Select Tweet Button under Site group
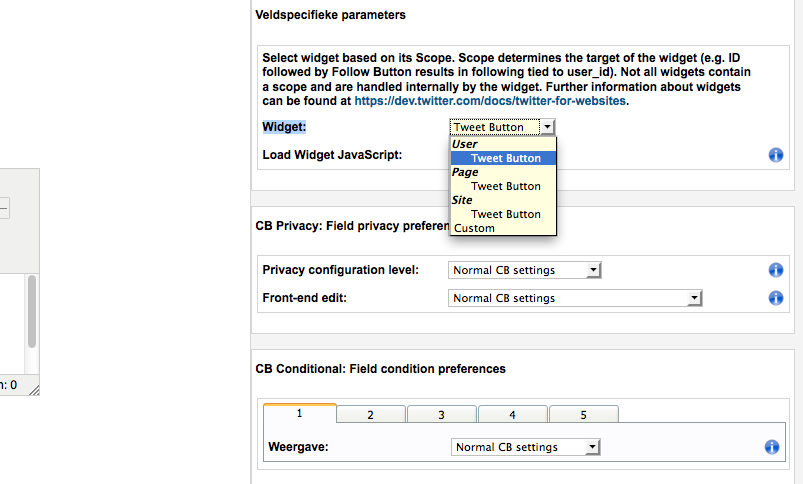This screenshot has height=484, width=803. coord(503,214)
